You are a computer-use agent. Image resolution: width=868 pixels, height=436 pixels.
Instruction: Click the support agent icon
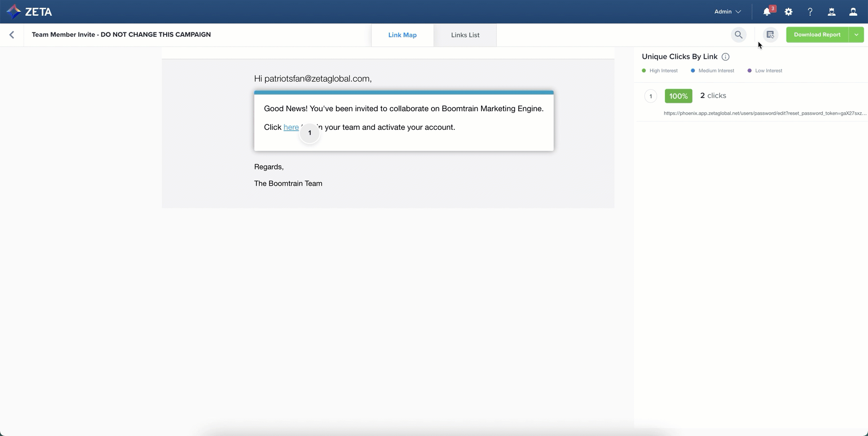[x=832, y=12]
